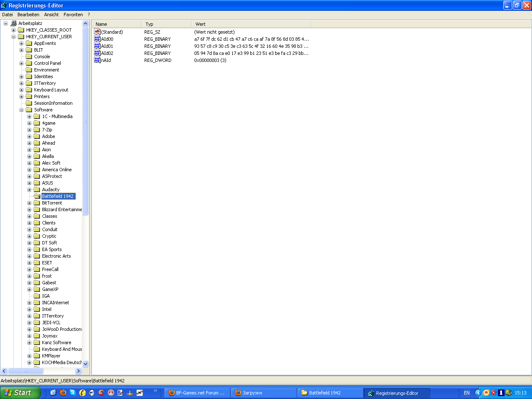The height and width of the screenshot is (399, 532).
Task: Click the AId01 binary value icon
Action: pos(97,46)
